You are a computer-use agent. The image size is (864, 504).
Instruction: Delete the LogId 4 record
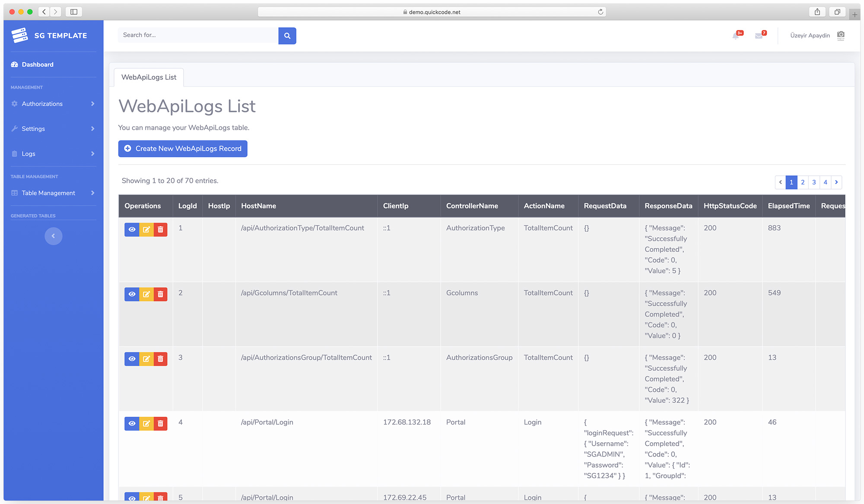click(160, 424)
